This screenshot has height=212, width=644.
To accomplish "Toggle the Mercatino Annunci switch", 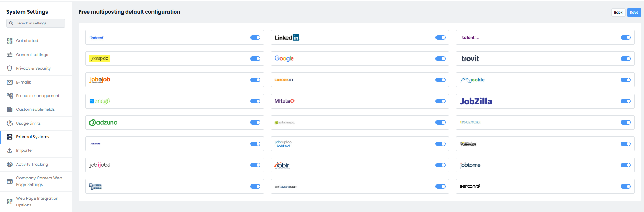I will coord(255,187).
